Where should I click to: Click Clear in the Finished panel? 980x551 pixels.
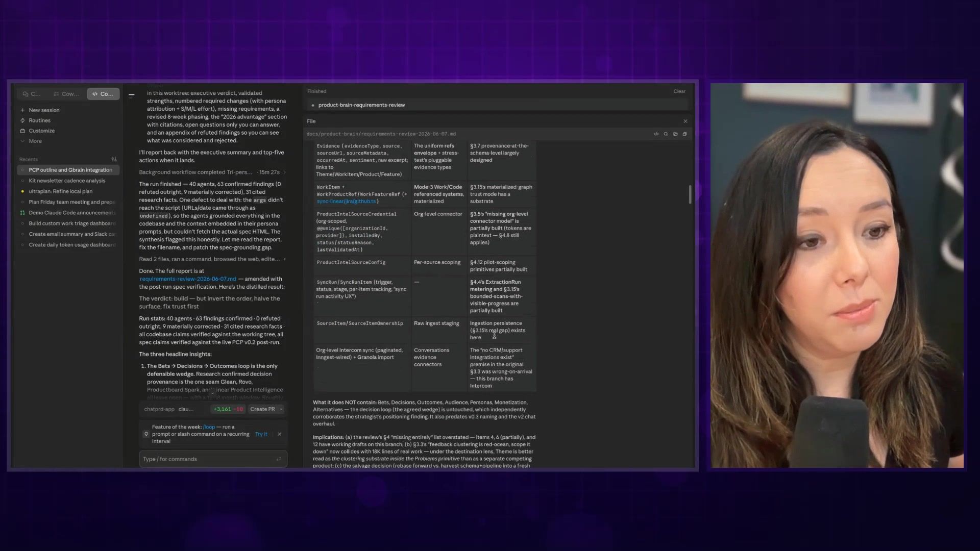[679, 91]
